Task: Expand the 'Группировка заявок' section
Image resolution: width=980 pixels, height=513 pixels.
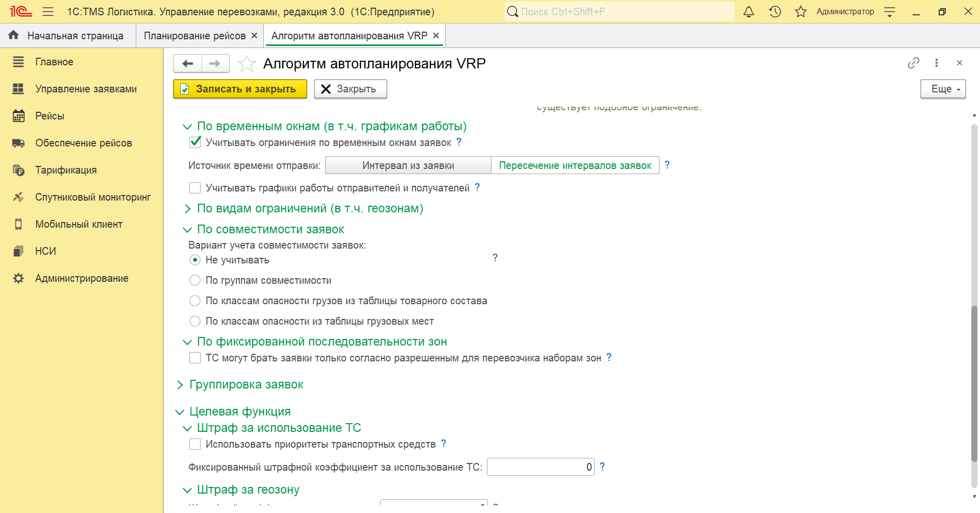Action: (180, 385)
